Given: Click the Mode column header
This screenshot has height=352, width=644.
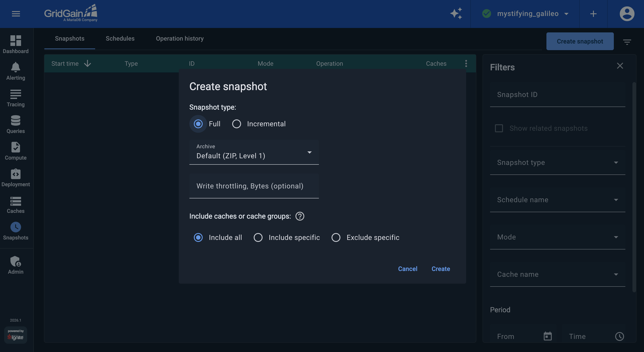Looking at the screenshot, I should pos(265,63).
